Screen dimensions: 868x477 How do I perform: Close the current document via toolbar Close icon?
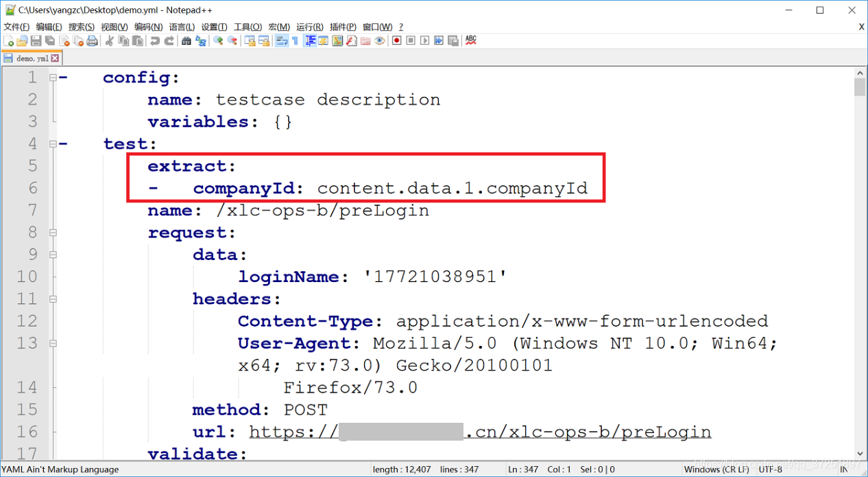point(64,41)
